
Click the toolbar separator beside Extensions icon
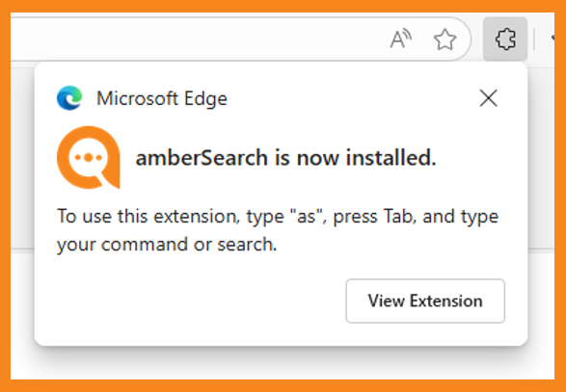pos(534,39)
